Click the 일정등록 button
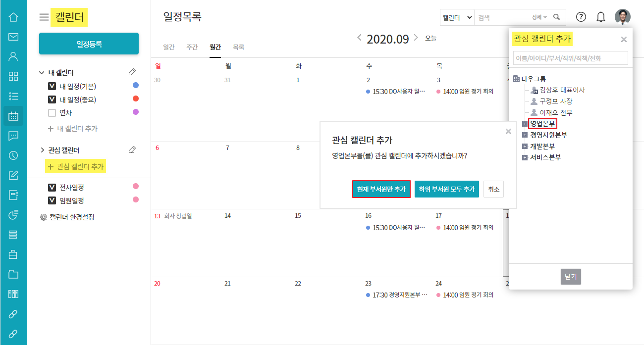Image resolution: width=644 pixels, height=345 pixels. point(89,44)
